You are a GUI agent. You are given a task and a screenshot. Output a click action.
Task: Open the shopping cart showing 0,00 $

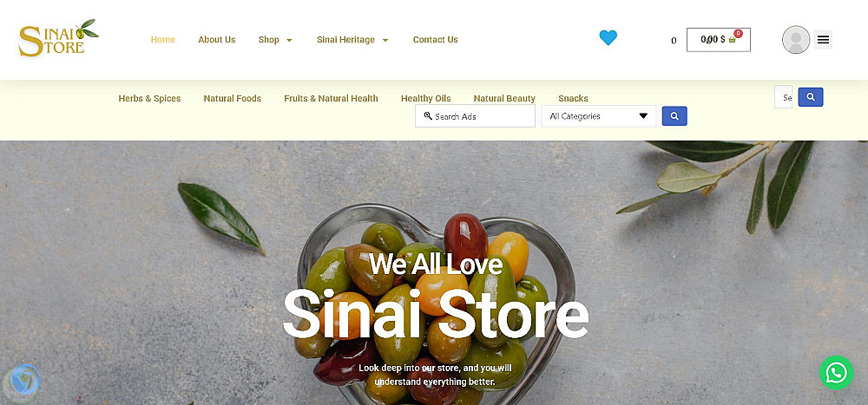click(719, 40)
